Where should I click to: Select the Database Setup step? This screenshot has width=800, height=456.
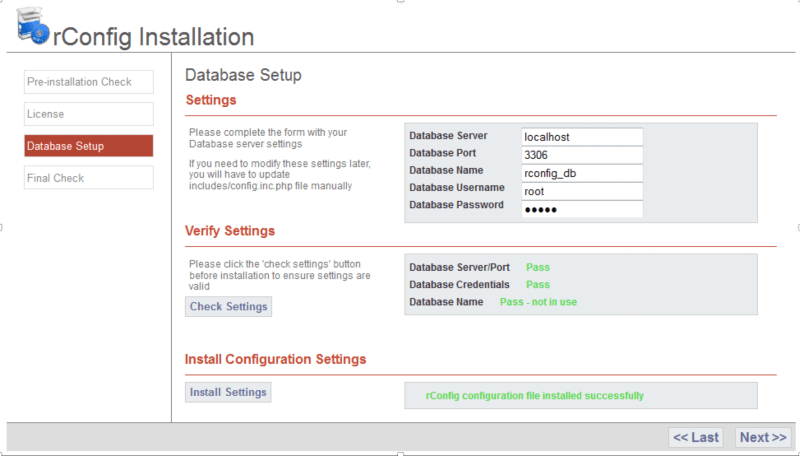(x=88, y=146)
